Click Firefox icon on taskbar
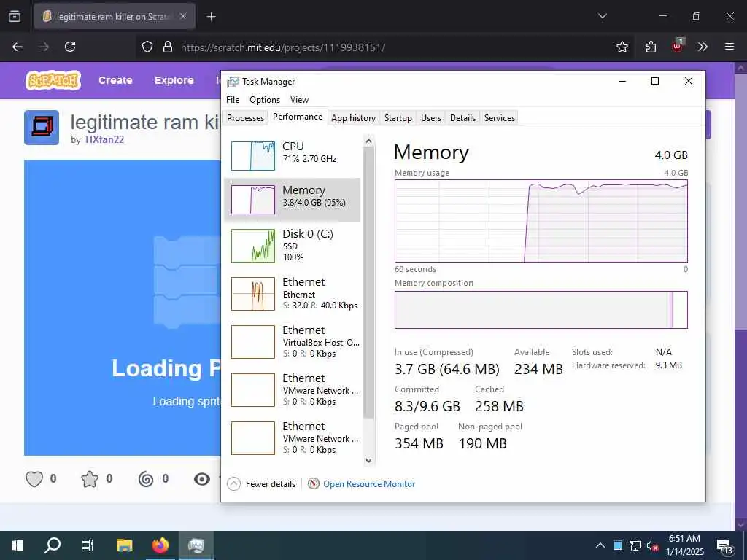This screenshot has width=747, height=560. [x=160, y=545]
